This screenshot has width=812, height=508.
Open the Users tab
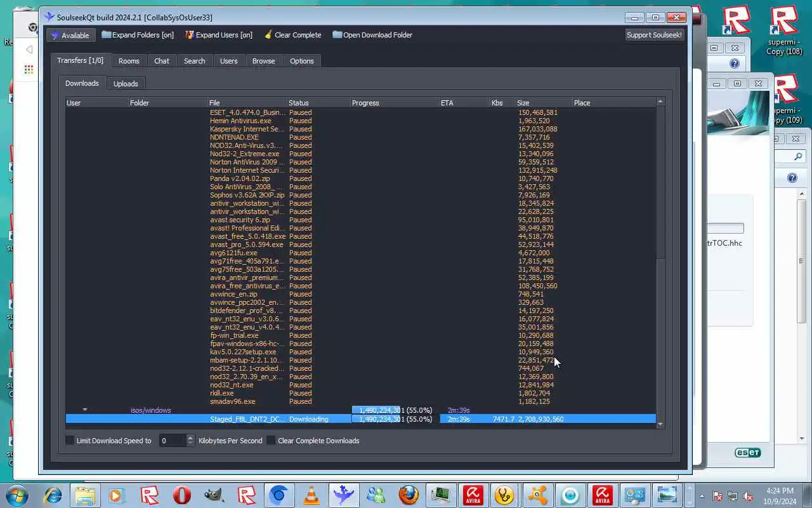tap(229, 61)
